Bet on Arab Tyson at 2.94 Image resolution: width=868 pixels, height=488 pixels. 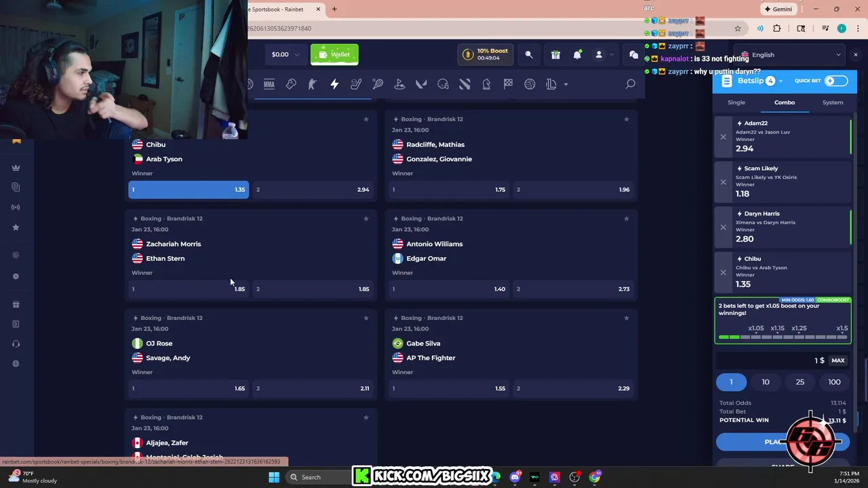click(x=313, y=190)
